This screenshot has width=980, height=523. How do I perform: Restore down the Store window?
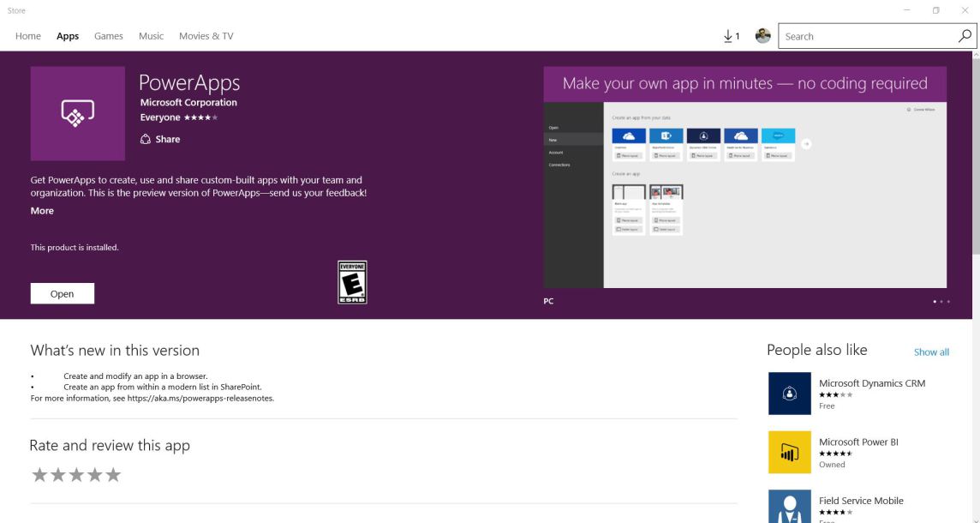[x=935, y=10]
